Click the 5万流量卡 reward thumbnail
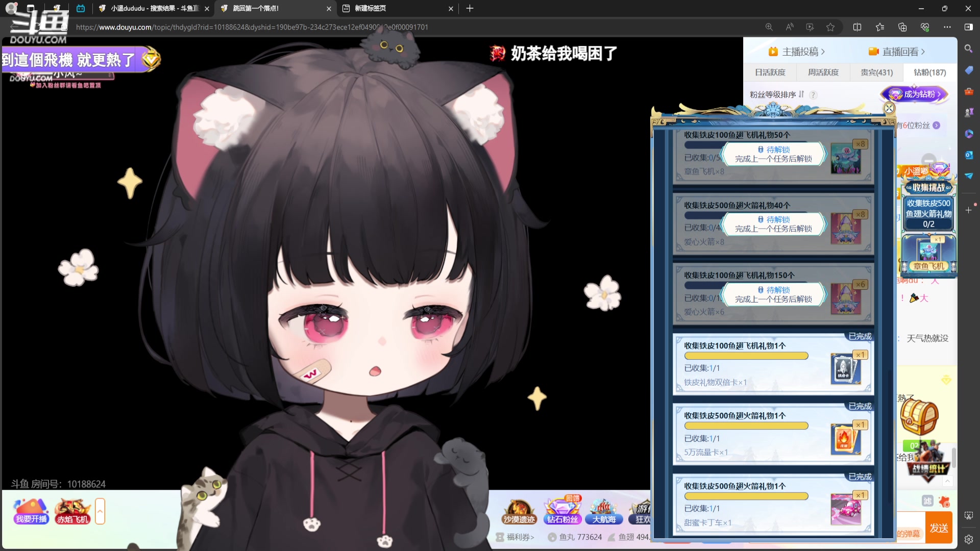 pyautogui.click(x=846, y=439)
